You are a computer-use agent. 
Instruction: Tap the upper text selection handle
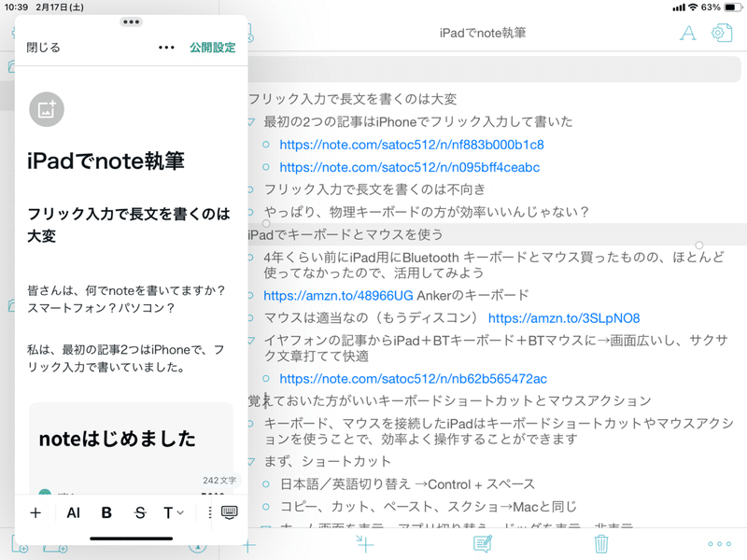click(266, 223)
